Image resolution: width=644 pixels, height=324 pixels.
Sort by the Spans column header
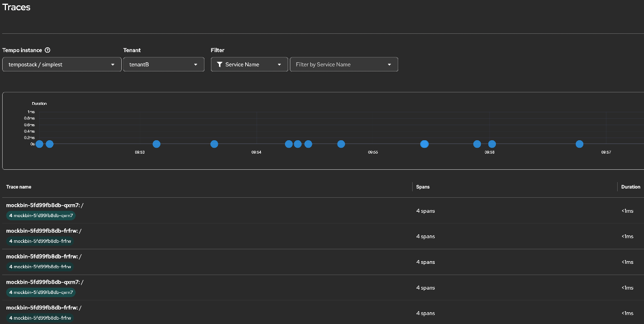(423, 187)
